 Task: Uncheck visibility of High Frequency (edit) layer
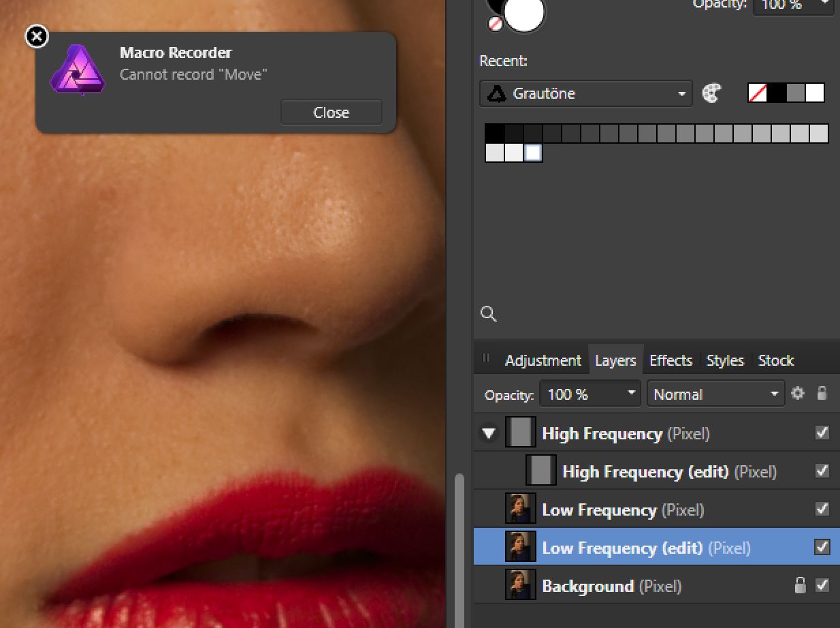822,471
